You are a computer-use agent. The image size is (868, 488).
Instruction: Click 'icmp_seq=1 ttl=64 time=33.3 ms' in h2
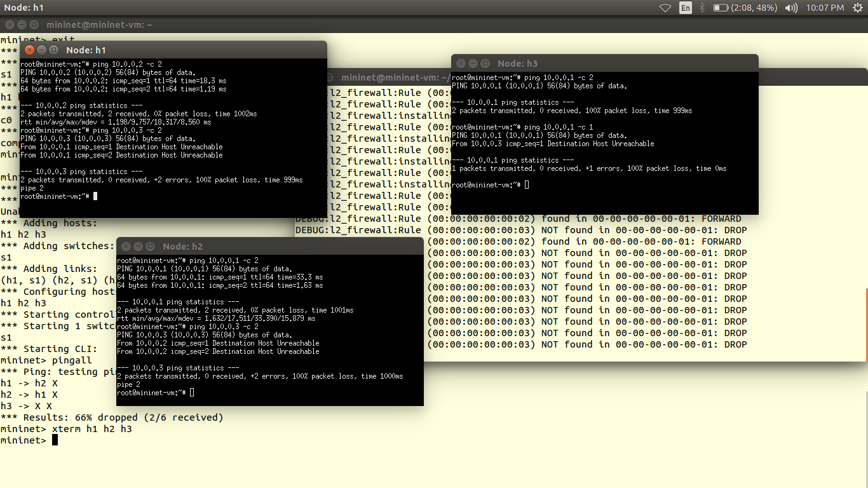pos(266,277)
